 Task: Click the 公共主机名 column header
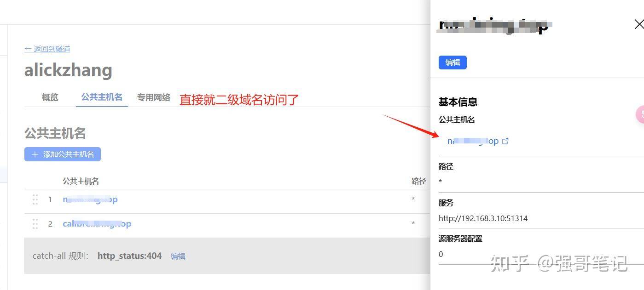point(81,181)
